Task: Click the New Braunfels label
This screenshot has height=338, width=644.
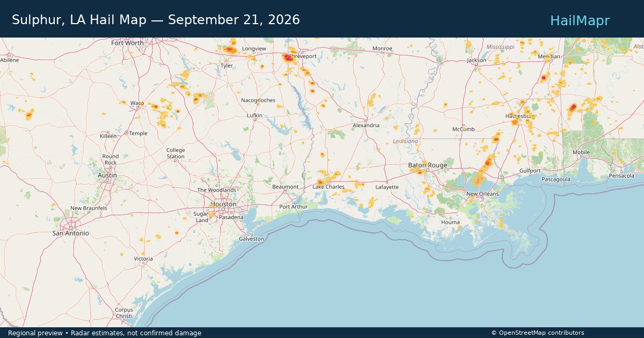Action: click(x=89, y=208)
